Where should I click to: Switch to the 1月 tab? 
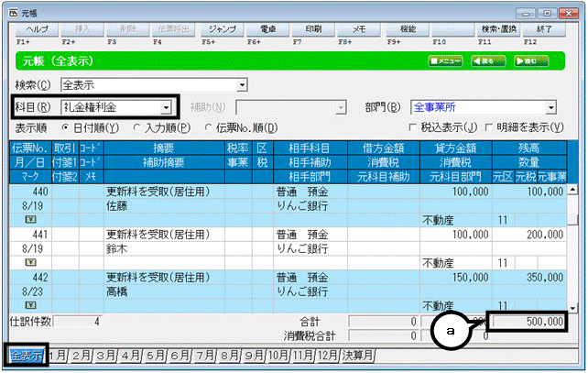click(58, 355)
